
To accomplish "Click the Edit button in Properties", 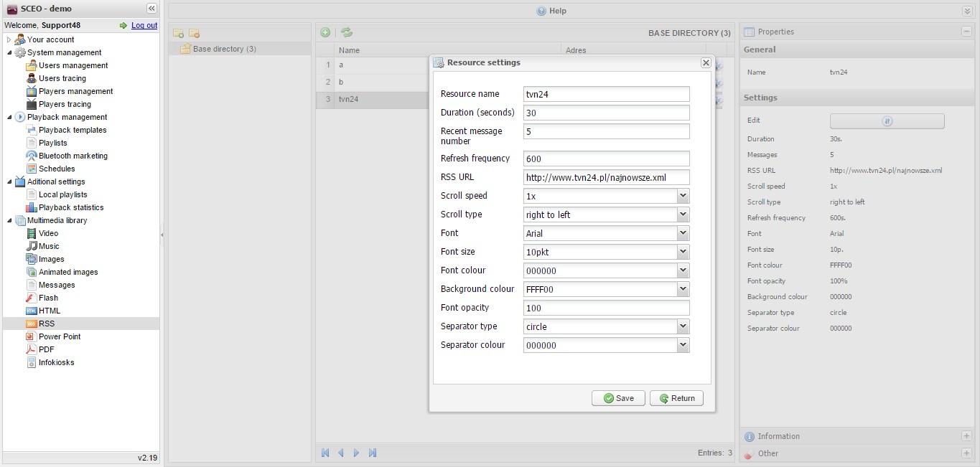I will pos(887,121).
